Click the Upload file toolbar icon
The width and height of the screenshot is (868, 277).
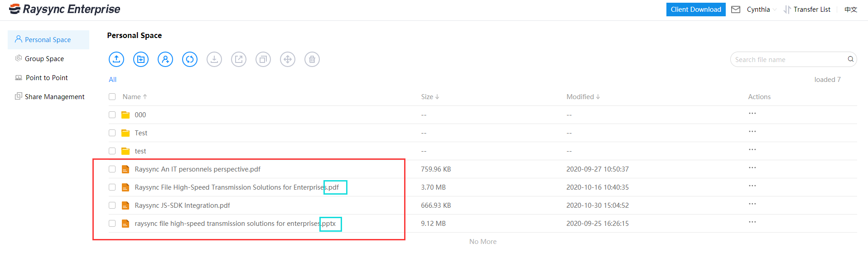(116, 59)
